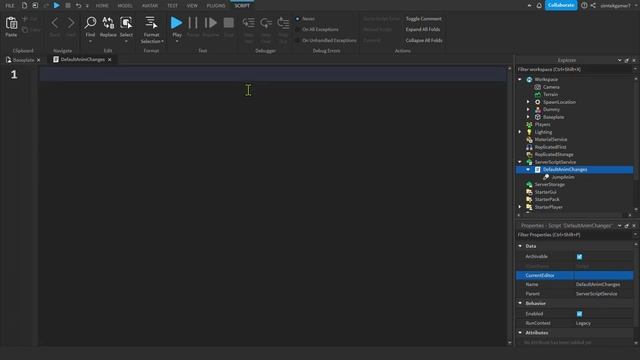
Task: Click the JumpAnim animation icon
Action: pos(546,177)
